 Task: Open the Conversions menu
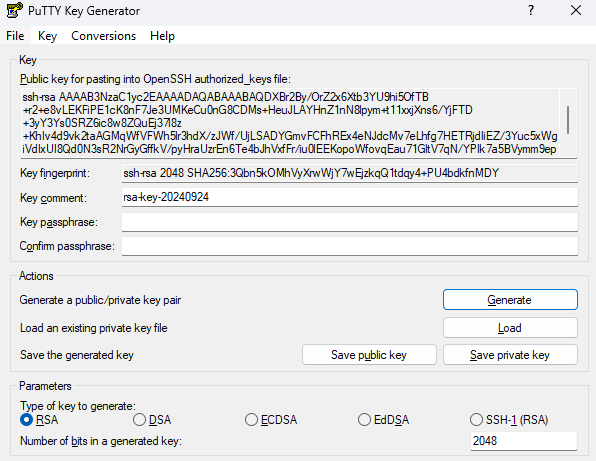(103, 36)
